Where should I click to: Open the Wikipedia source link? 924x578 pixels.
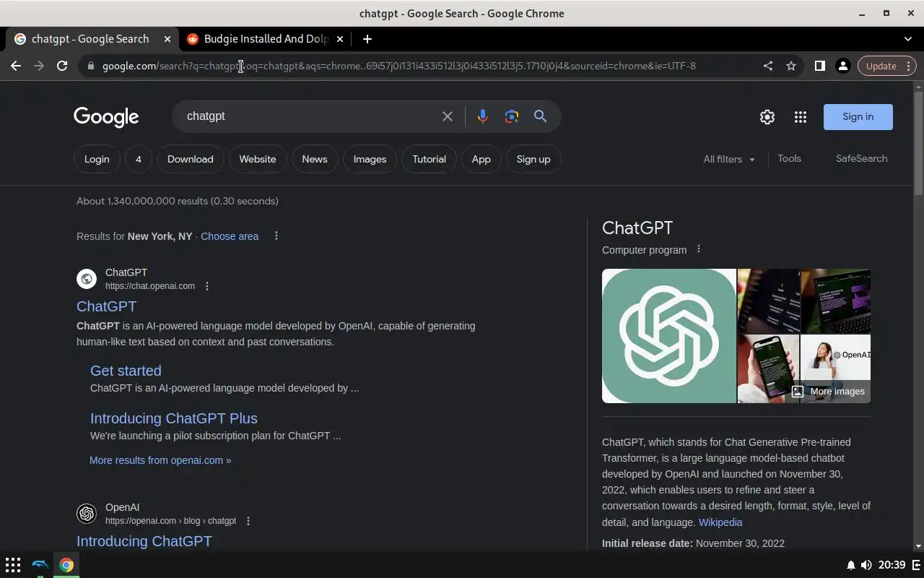[720, 522]
